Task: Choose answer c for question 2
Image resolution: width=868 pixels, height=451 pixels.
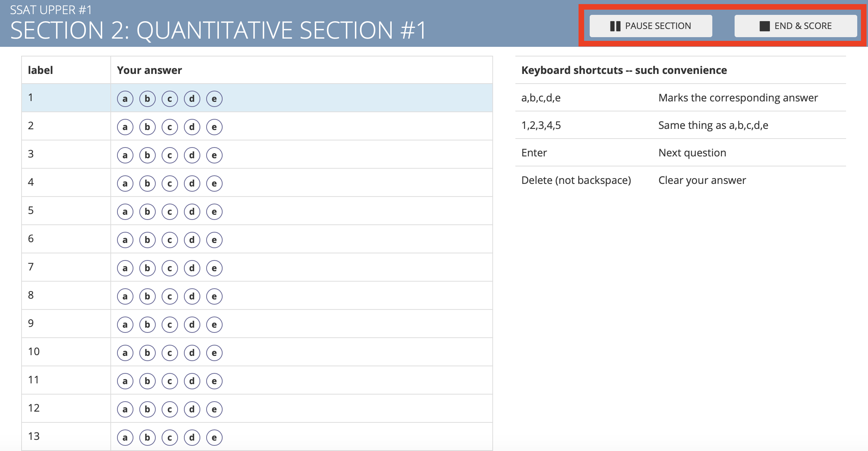Action: point(170,127)
